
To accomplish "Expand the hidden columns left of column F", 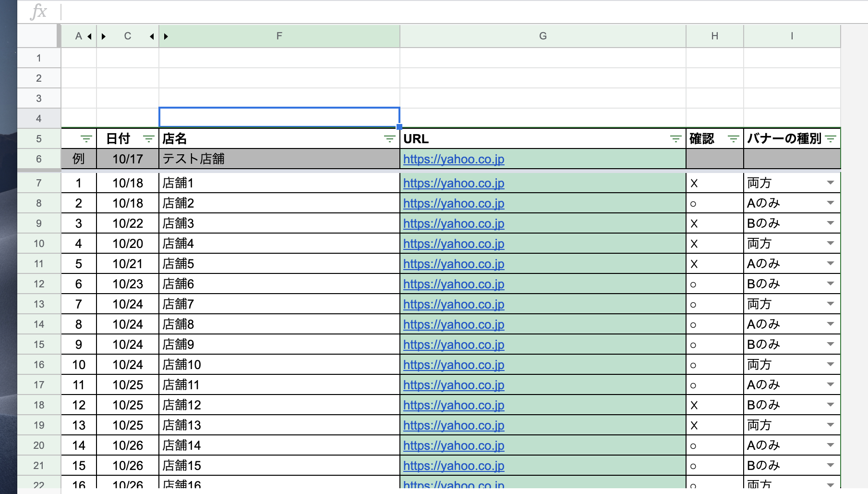I will (165, 36).
